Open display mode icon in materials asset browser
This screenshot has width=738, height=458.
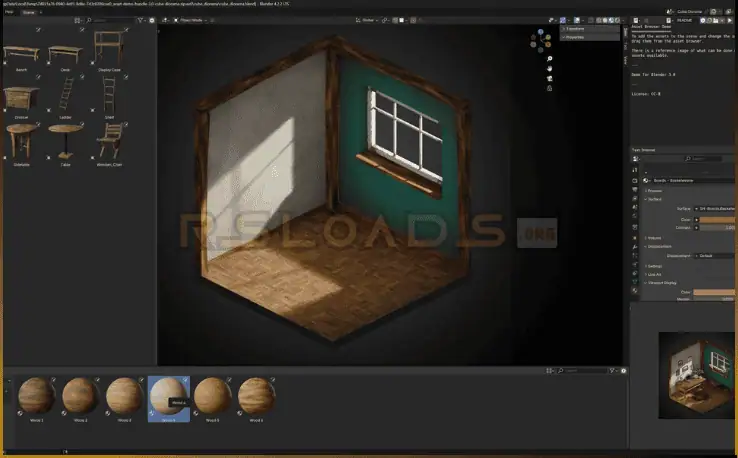(550, 371)
